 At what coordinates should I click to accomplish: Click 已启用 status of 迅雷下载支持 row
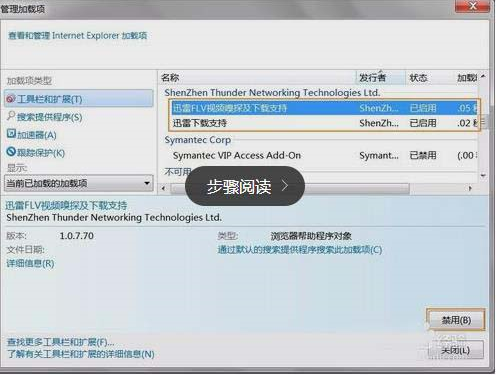click(423, 123)
